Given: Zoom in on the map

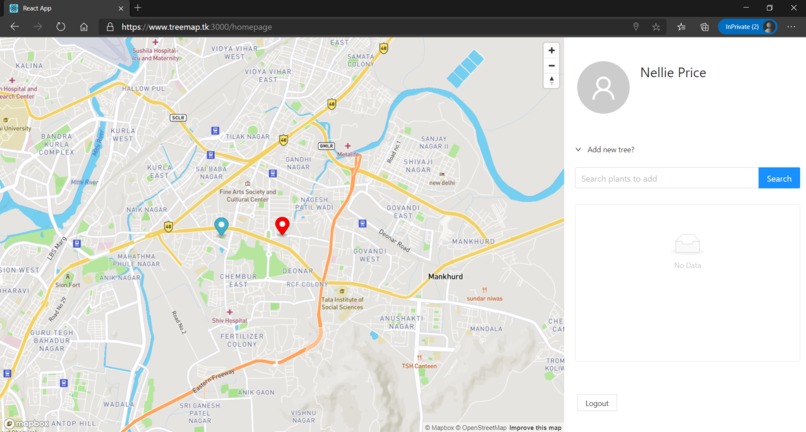Looking at the screenshot, I should pos(551,50).
